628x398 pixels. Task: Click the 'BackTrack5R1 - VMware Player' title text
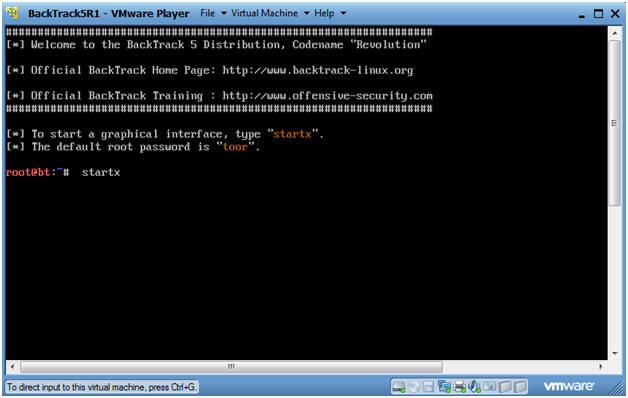[x=109, y=13]
